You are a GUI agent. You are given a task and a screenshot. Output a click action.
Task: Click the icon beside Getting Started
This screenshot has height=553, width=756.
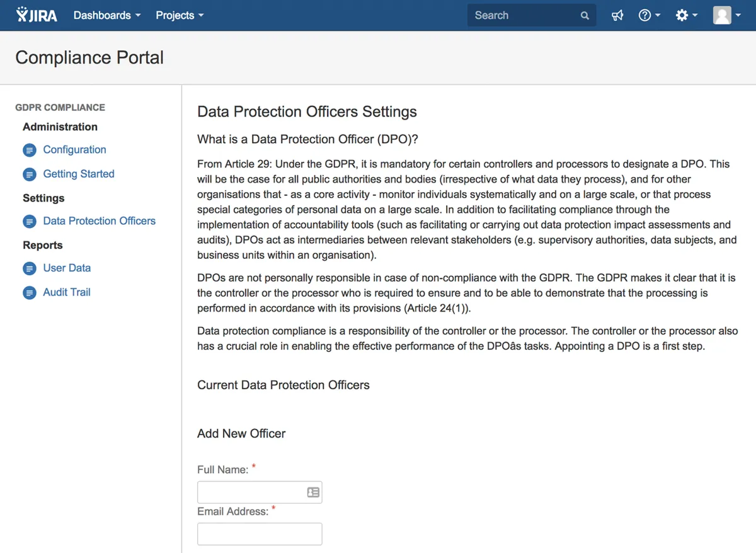[x=30, y=174]
